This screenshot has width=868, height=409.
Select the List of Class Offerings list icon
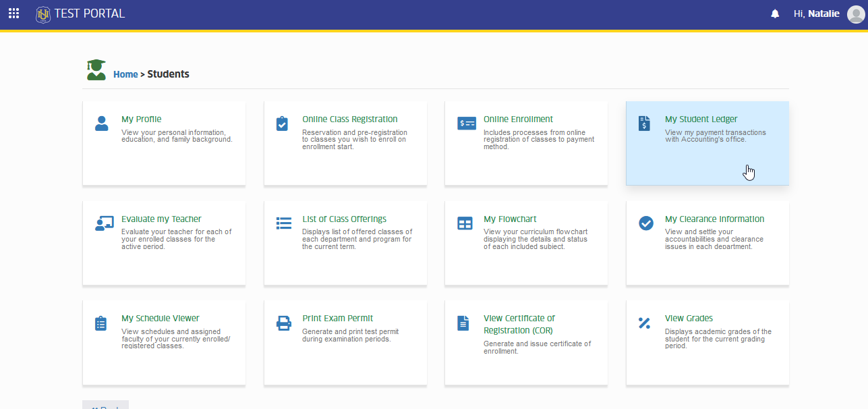[x=284, y=223]
